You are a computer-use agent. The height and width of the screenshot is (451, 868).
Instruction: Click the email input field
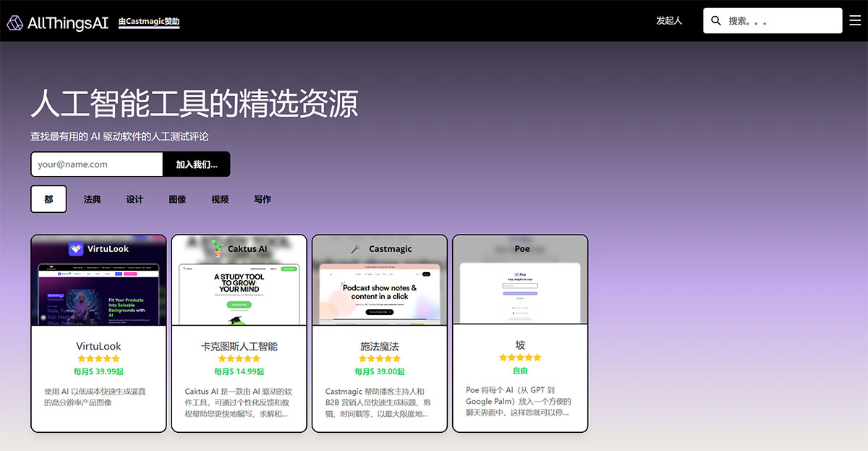point(96,164)
